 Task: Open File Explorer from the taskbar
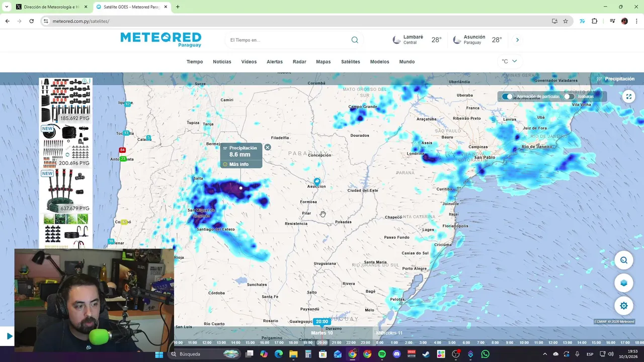pos(293,354)
